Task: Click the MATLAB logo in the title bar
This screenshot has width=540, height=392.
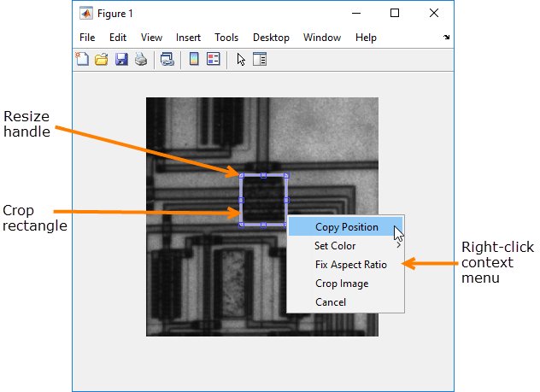Action: click(x=85, y=14)
